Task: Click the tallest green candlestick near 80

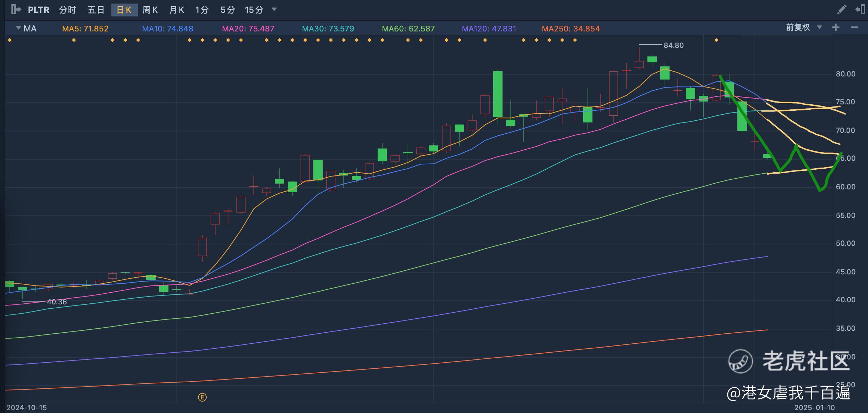Action: pos(498,94)
